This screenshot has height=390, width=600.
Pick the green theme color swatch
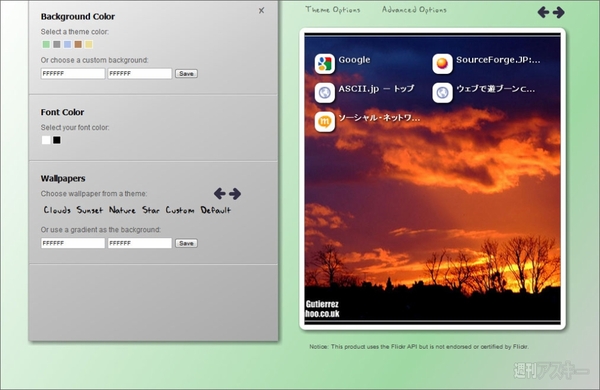point(46,44)
